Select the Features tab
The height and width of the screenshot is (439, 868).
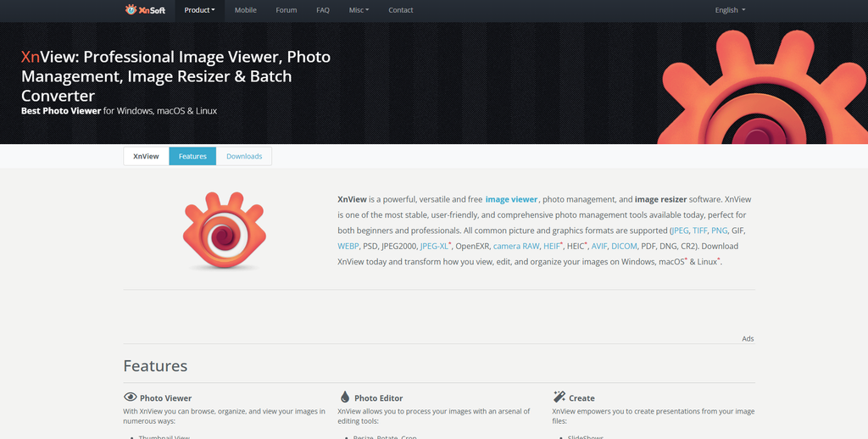pos(192,156)
